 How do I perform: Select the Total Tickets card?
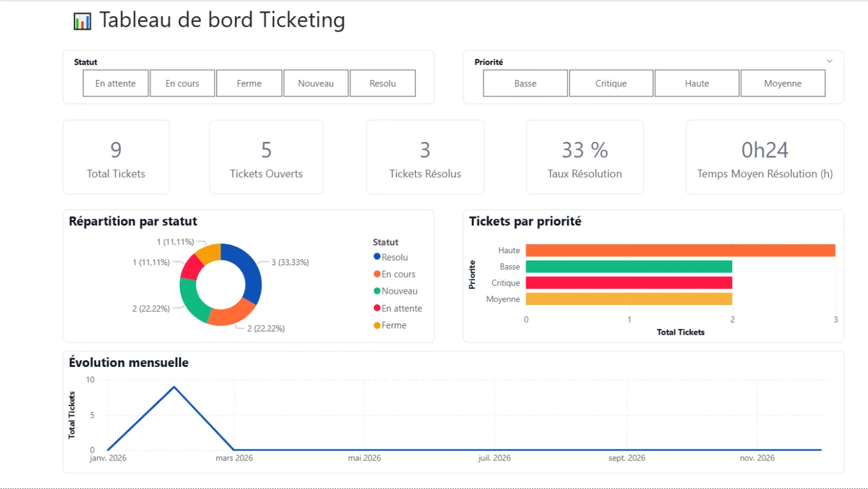116,157
